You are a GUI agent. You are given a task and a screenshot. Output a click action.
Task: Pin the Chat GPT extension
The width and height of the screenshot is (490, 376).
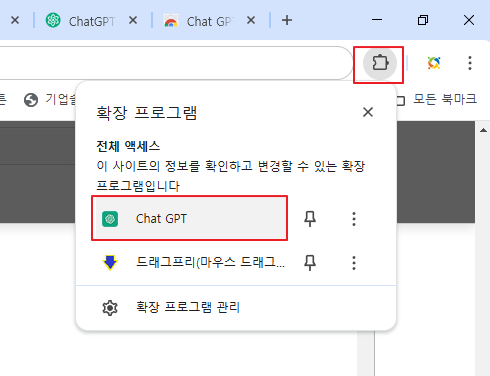[x=310, y=219]
